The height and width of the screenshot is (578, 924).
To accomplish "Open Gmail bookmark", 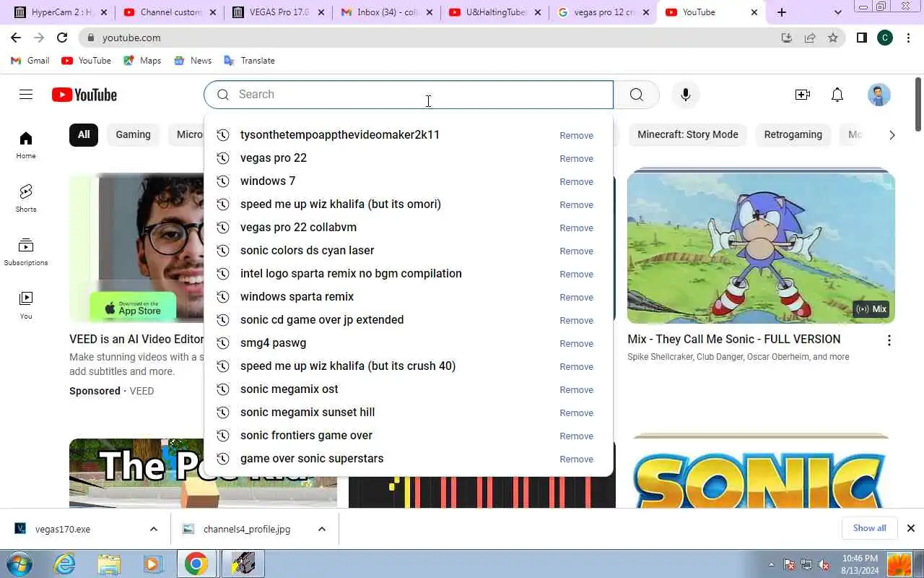I will [30, 61].
